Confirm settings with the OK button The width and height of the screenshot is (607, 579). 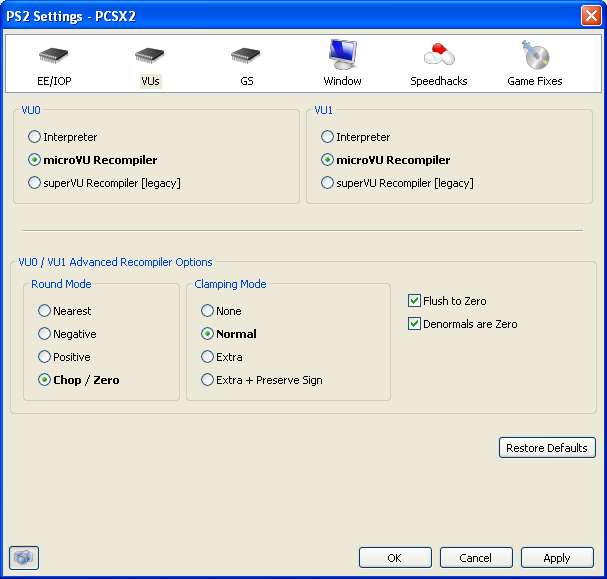coord(395,558)
